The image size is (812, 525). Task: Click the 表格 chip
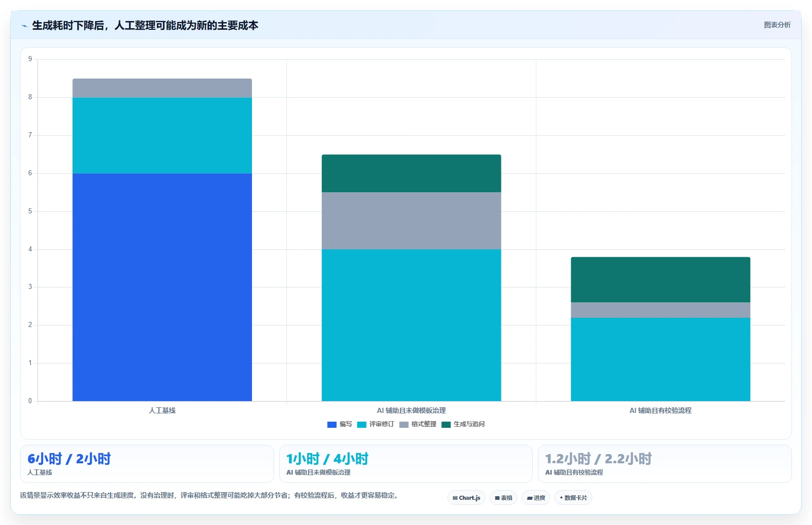pyautogui.click(x=503, y=498)
